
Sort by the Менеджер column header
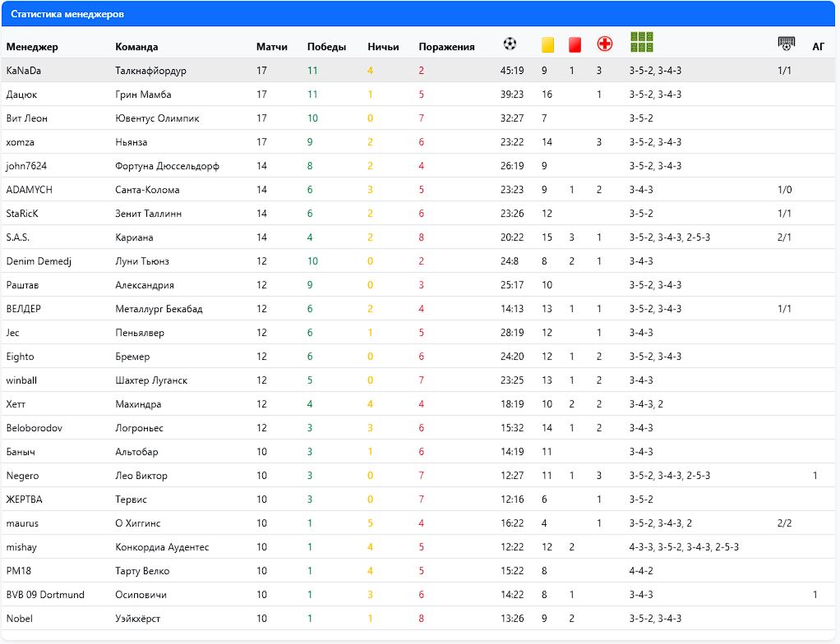[x=32, y=47]
